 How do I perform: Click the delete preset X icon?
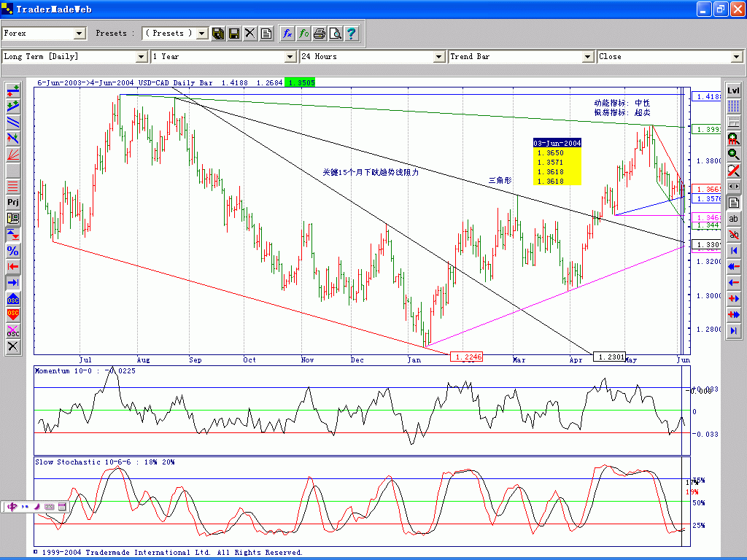click(x=250, y=34)
